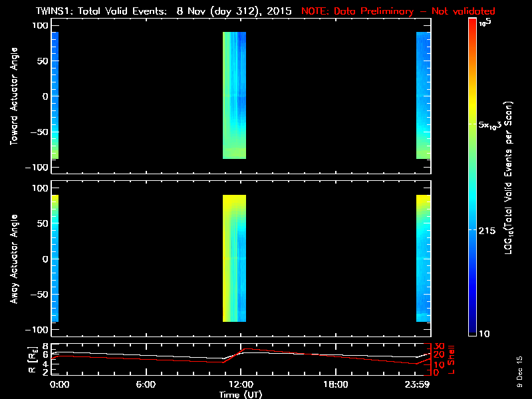Viewport: 532px width, 399px height.
Task: Click the red 'Data Preliminary' note text
Action: pos(399,11)
